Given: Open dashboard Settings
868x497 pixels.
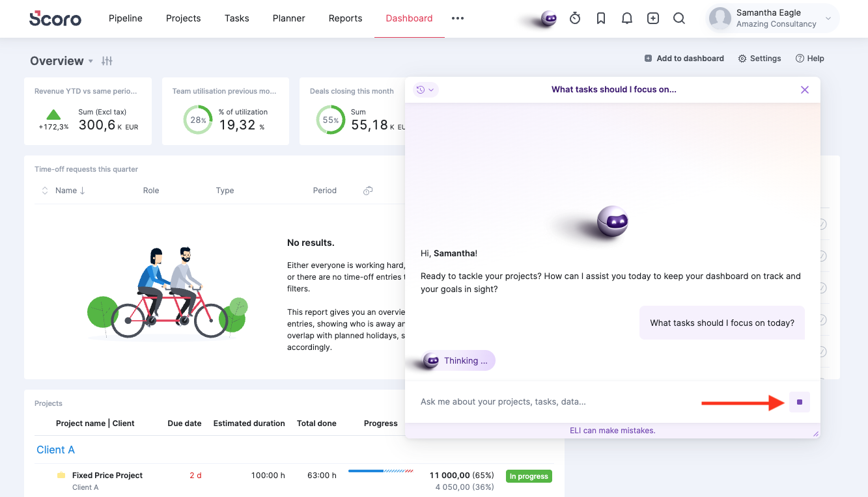Looking at the screenshot, I should pos(759,59).
